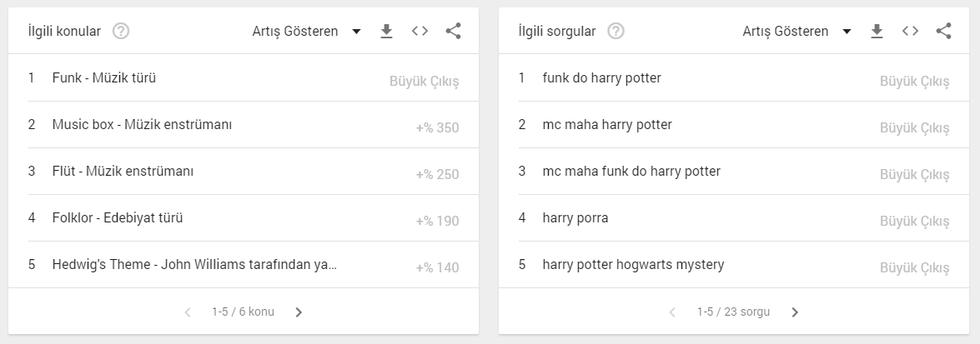
Task: Open Artış Gösteren dropdown in İlgili konular
Action: tap(306, 31)
